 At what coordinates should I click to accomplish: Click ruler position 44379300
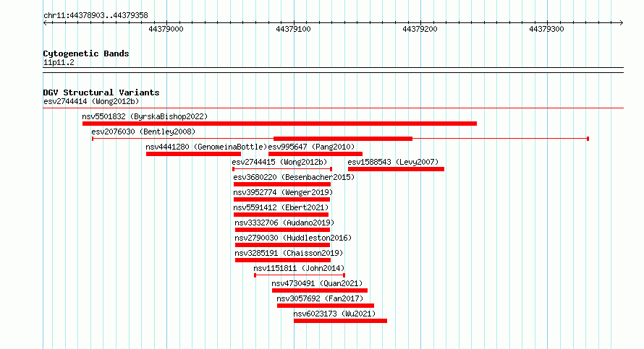(x=546, y=29)
